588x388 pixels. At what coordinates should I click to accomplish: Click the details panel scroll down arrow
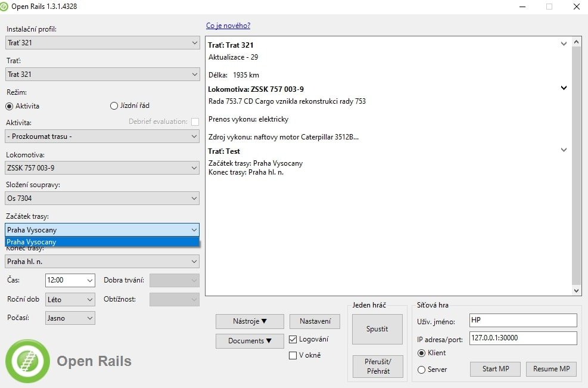(x=576, y=290)
